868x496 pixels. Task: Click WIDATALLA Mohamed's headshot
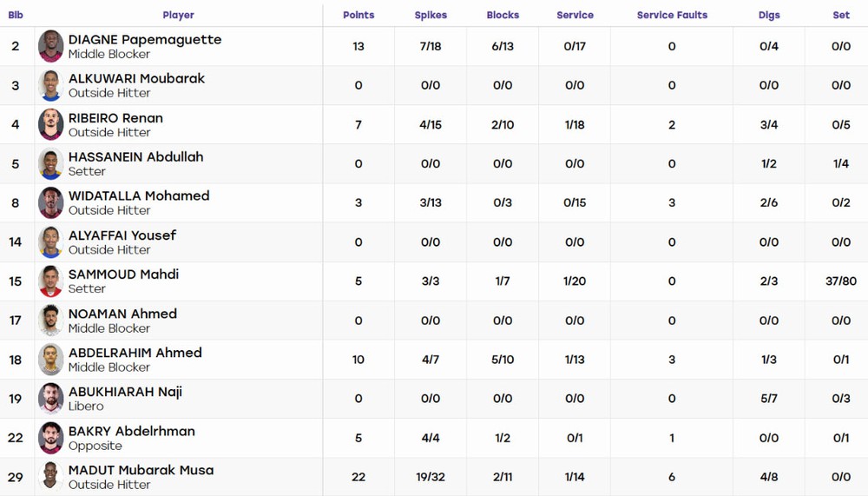point(50,203)
